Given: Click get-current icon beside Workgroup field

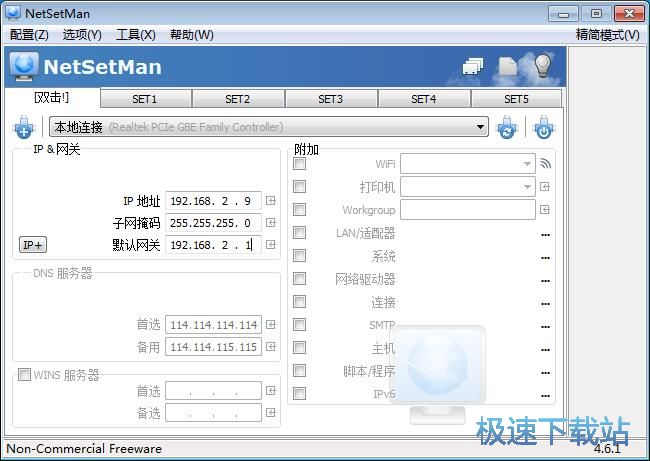Looking at the screenshot, I should point(545,210).
